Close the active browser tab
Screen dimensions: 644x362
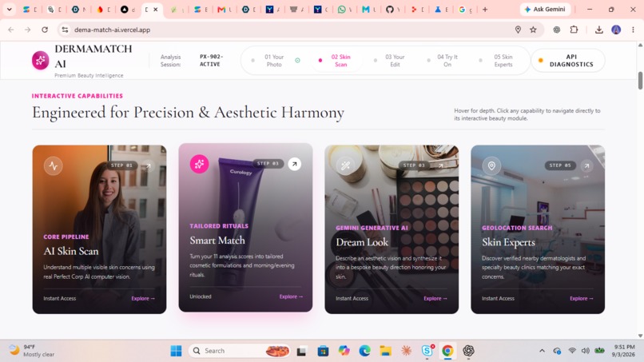(156, 10)
